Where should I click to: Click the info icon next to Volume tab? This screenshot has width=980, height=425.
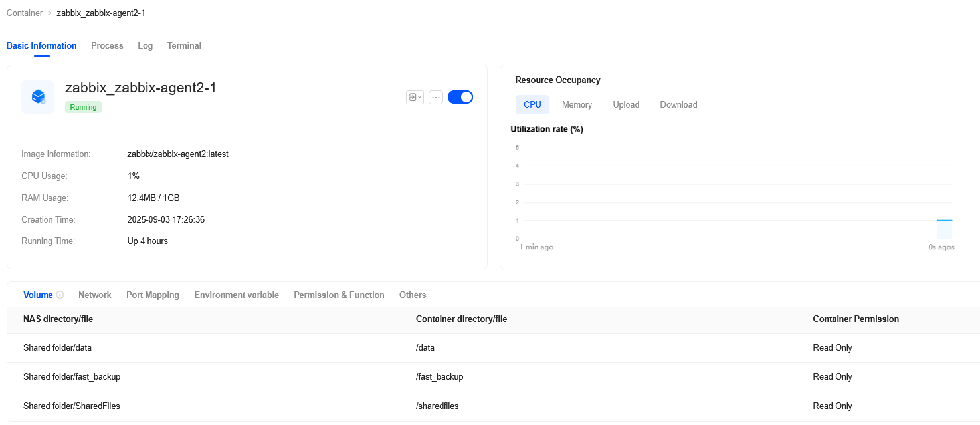click(61, 293)
